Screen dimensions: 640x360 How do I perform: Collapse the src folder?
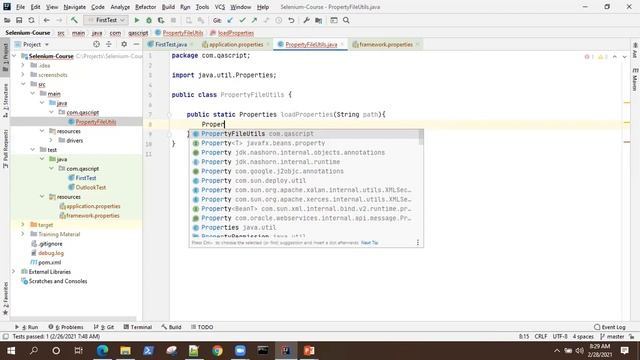tap(23, 84)
